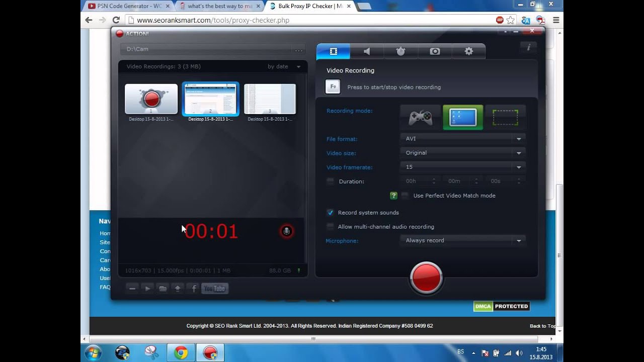Open the Video size dropdown

(463, 153)
